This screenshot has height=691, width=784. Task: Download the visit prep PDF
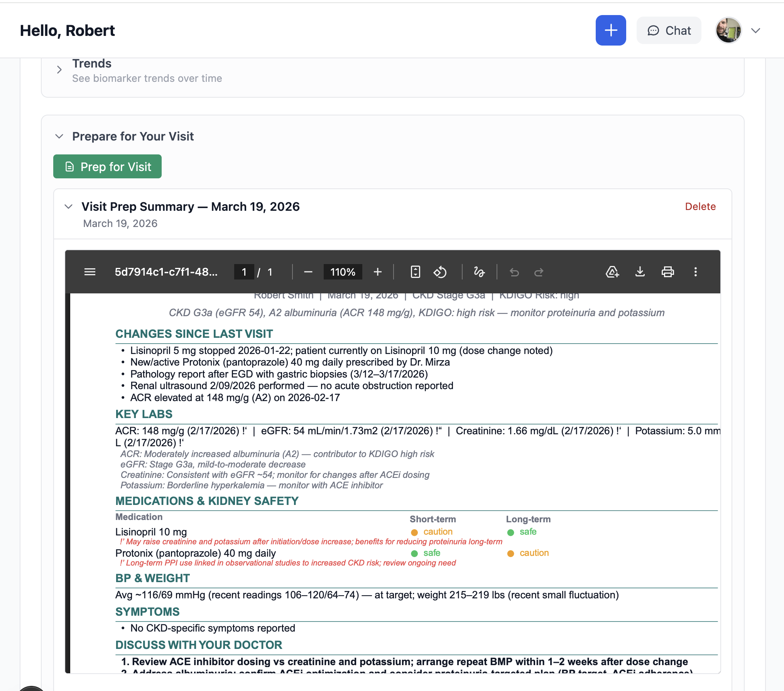coord(640,272)
